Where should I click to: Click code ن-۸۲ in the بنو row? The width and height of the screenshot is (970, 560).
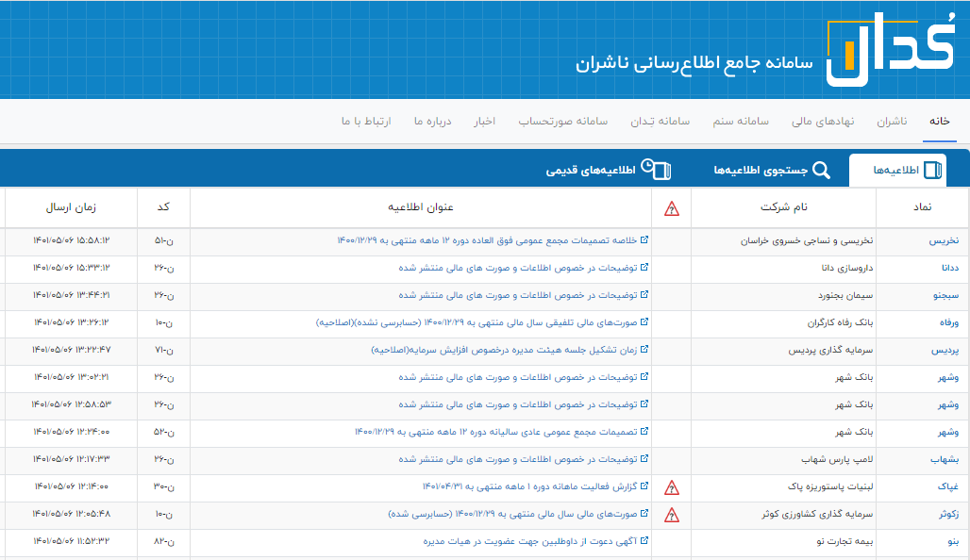point(164,541)
